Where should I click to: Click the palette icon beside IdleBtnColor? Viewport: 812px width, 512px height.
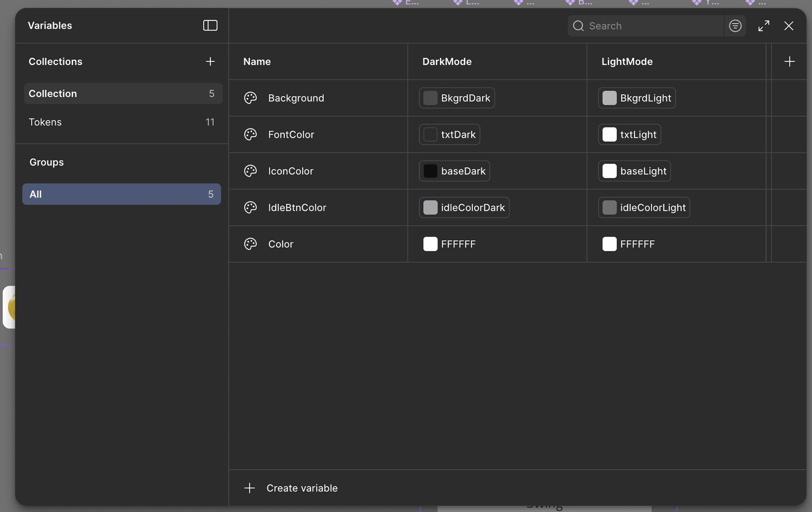point(250,208)
